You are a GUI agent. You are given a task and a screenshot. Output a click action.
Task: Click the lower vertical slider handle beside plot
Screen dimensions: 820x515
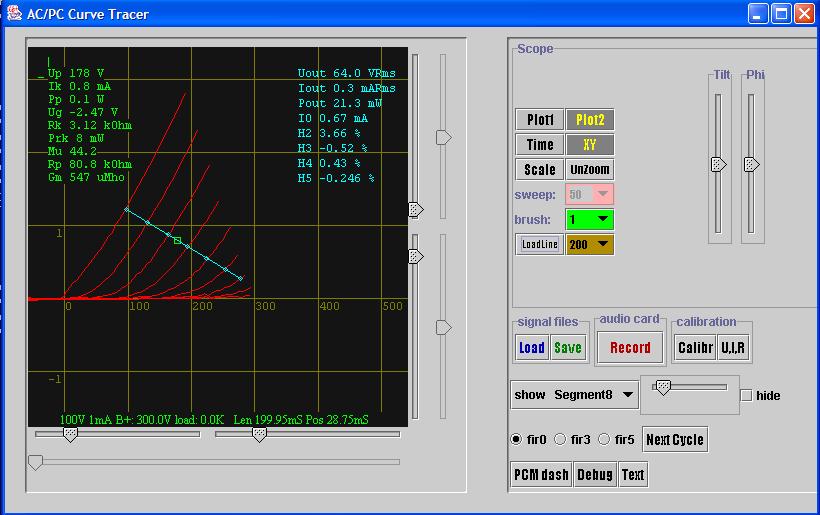[x=416, y=256]
